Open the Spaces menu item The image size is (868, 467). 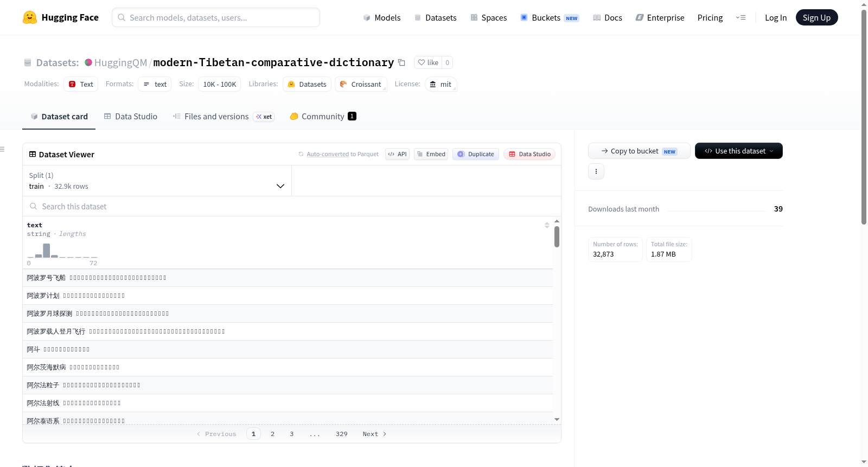(x=489, y=17)
